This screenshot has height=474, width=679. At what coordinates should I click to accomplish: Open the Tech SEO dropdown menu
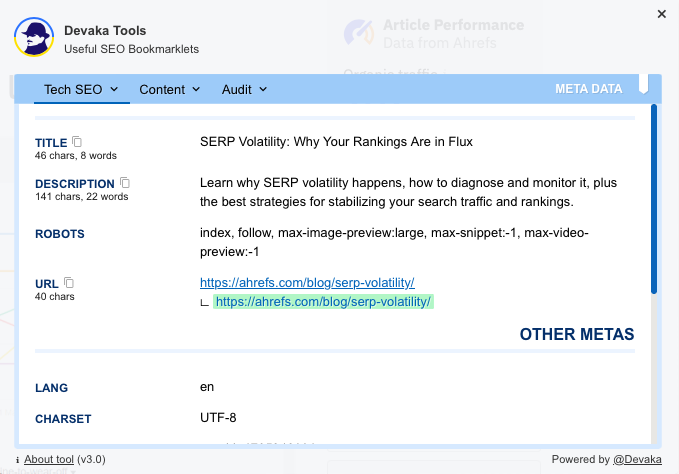click(x=81, y=90)
